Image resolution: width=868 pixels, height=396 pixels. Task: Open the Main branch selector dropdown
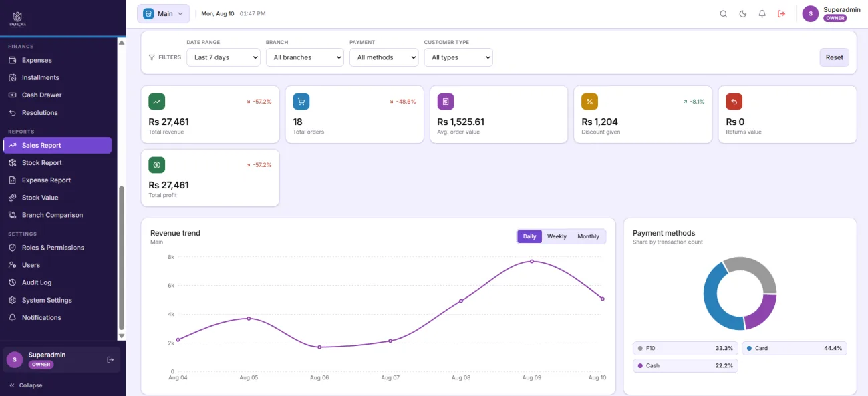164,14
